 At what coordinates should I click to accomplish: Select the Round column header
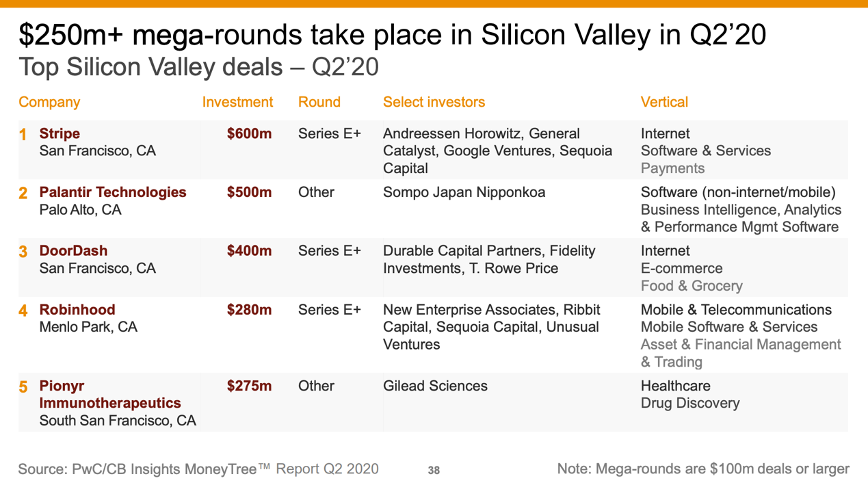point(319,103)
